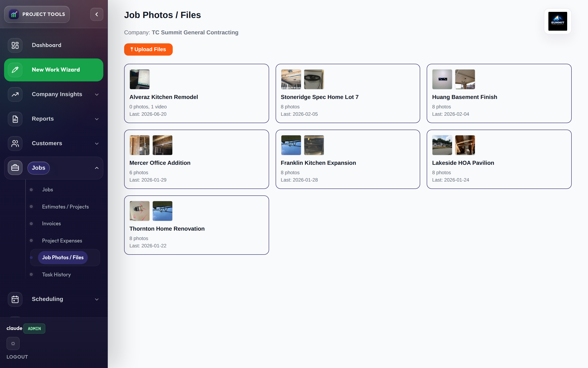Select Job Photos / Files submenu item
Image resolution: width=588 pixels, height=368 pixels.
63,258
